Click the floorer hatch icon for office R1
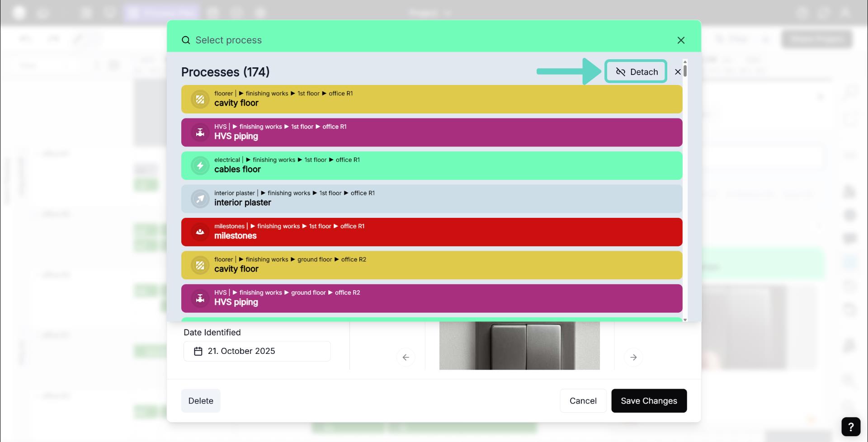Image resolution: width=868 pixels, height=442 pixels. click(x=200, y=99)
